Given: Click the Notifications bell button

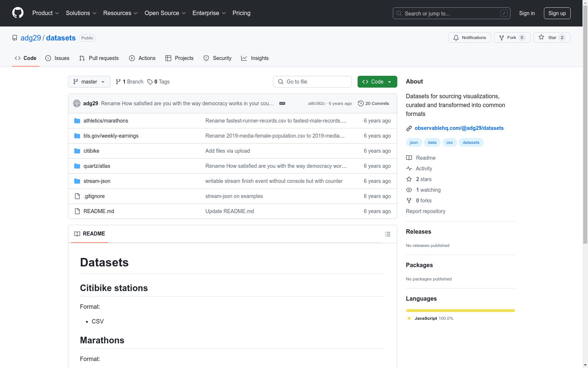Looking at the screenshot, I should 470,38.
